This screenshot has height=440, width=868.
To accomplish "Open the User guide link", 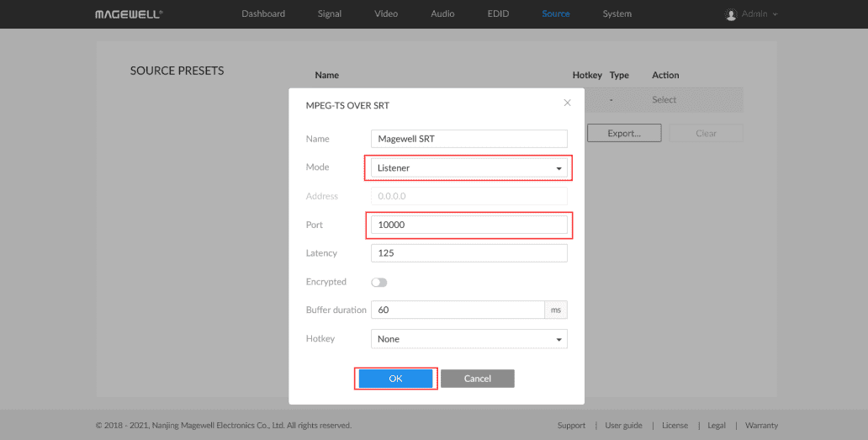I will click(x=623, y=426).
